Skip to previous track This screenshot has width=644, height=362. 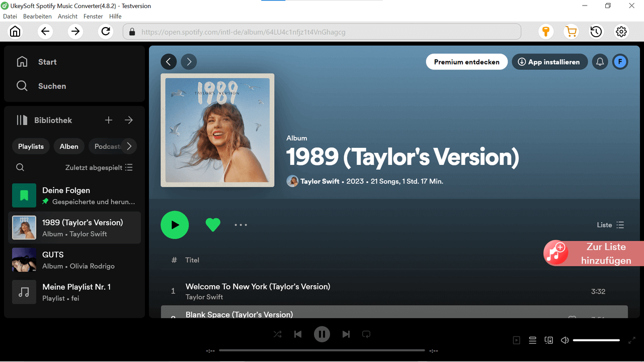click(x=298, y=334)
